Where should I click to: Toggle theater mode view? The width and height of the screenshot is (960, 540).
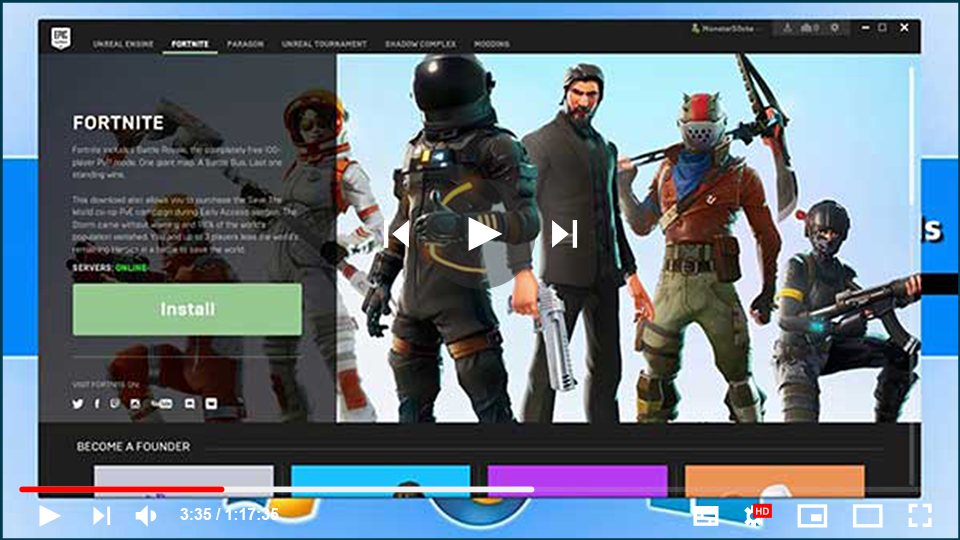pyautogui.click(x=866, y=516)
